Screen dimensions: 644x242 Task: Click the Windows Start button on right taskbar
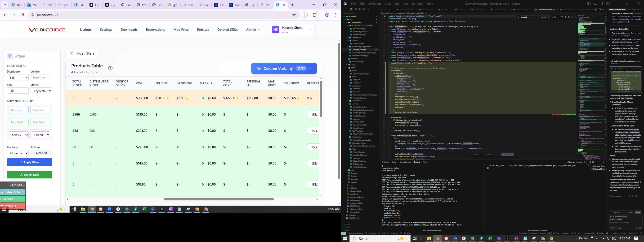[345, 238]
